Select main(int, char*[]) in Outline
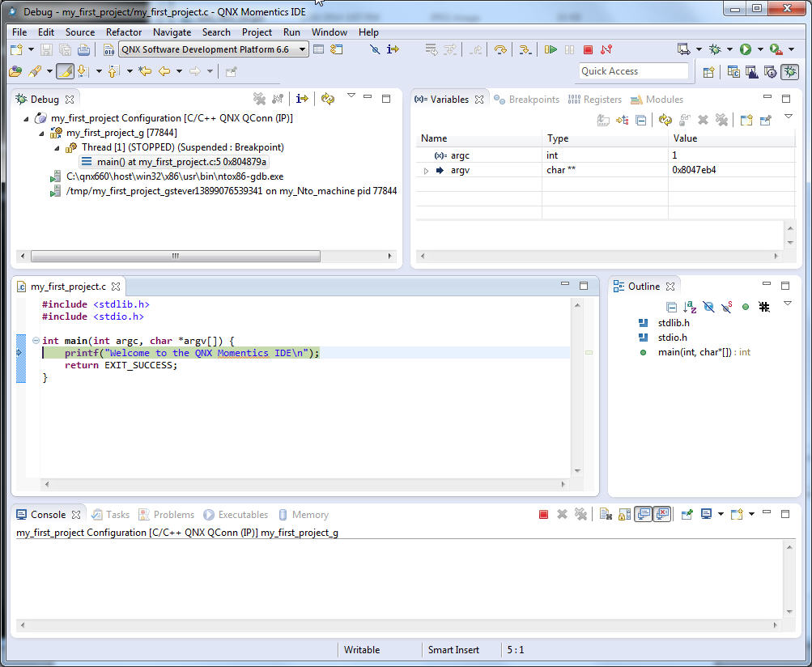 click(x=694, y=352)
